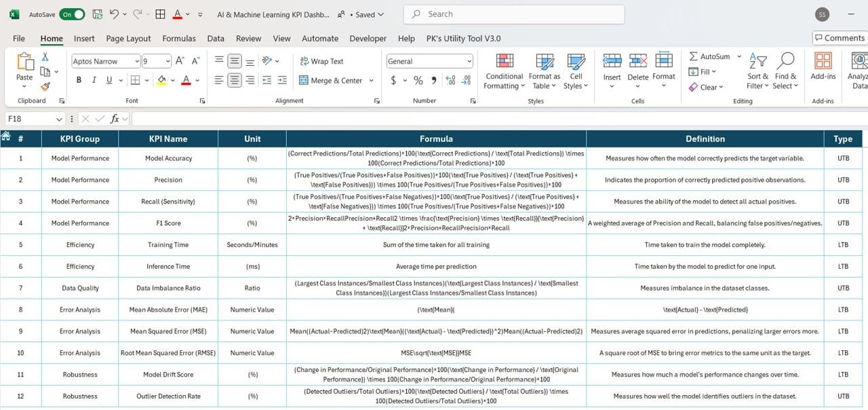Toggle Bold formatting
This screenshot has height=410, width=868.
[79, 80]
